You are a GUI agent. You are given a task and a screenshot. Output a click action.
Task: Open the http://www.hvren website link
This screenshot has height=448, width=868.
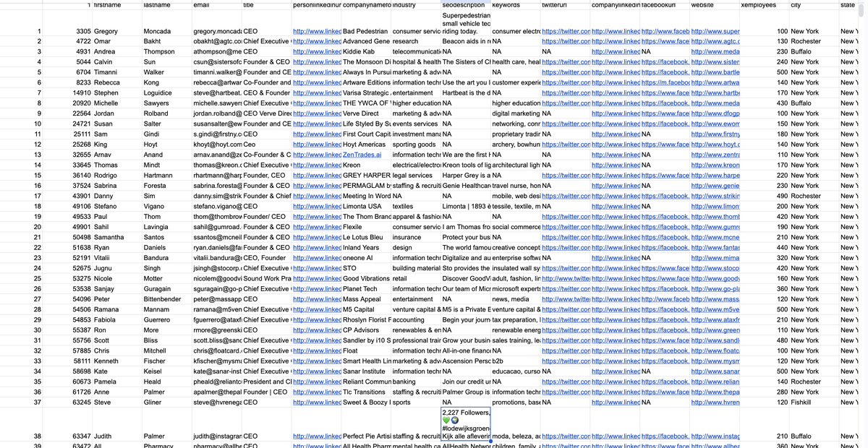pos(715,402)
